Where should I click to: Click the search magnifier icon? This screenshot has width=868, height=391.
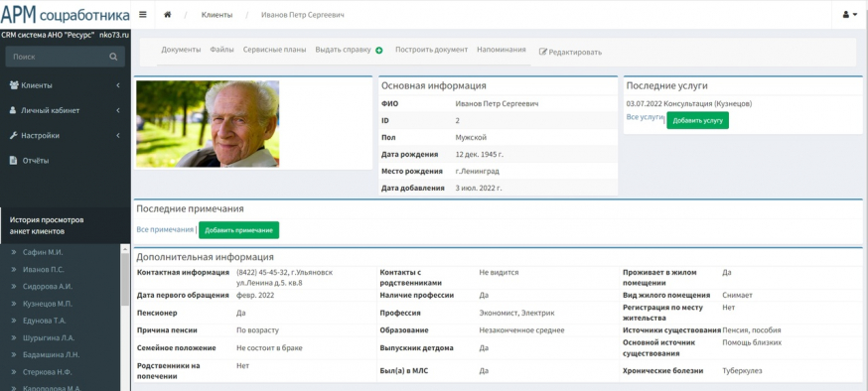[113, 57]
